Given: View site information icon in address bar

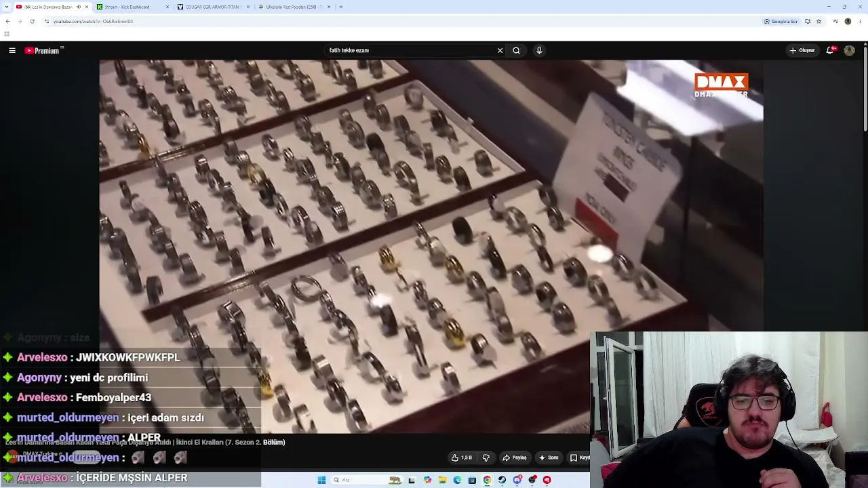Looking at the screenshot, I should (x=47, y=21).
